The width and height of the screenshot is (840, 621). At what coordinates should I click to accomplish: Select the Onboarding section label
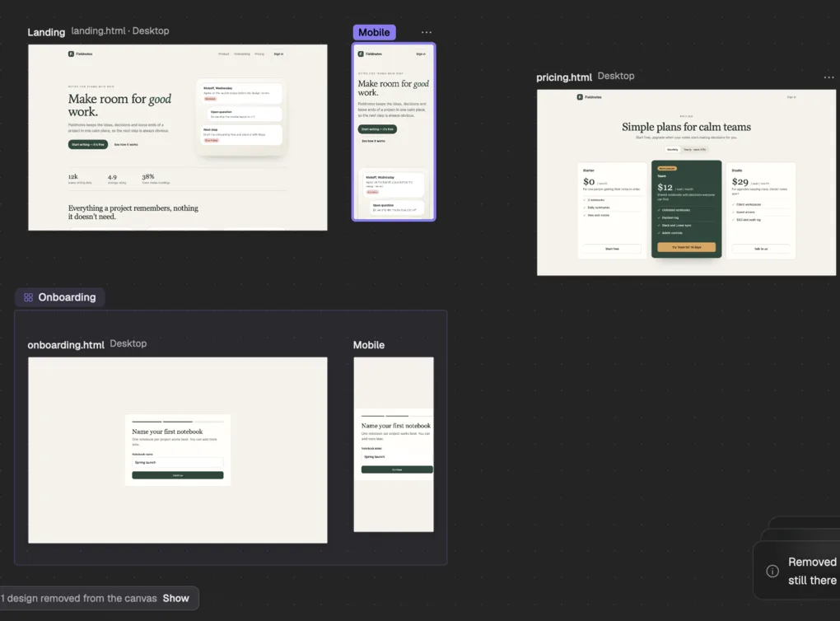point(59,297)
